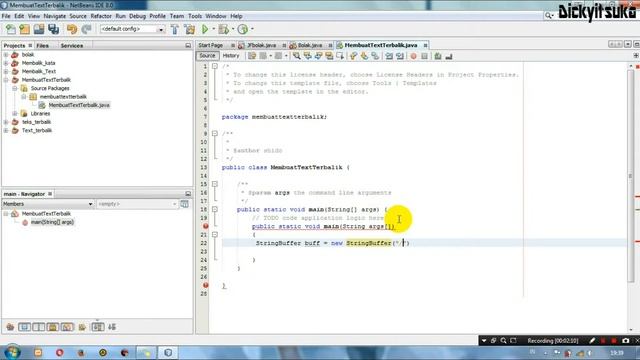The width and height of the screenshot is (640, 360).
Task: Click the Toggle Rectangular Selection icon in the editor toolbar
Action: click(x=340, y=56)
